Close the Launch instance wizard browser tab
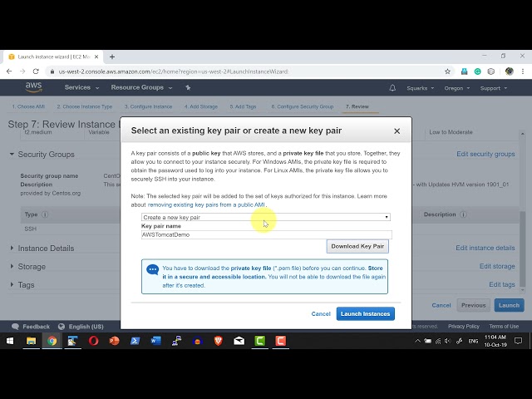The height and width of the screenshot is (399, 532). [96, 57]
